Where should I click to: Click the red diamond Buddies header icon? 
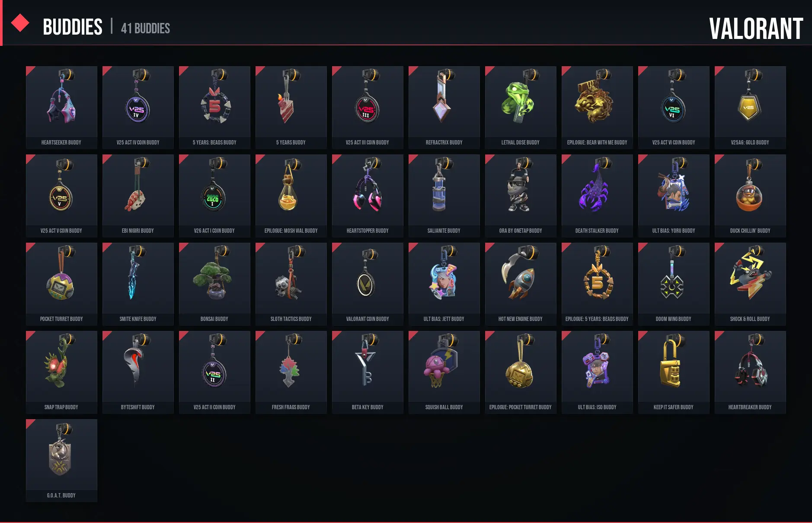[x=20, y=23]
